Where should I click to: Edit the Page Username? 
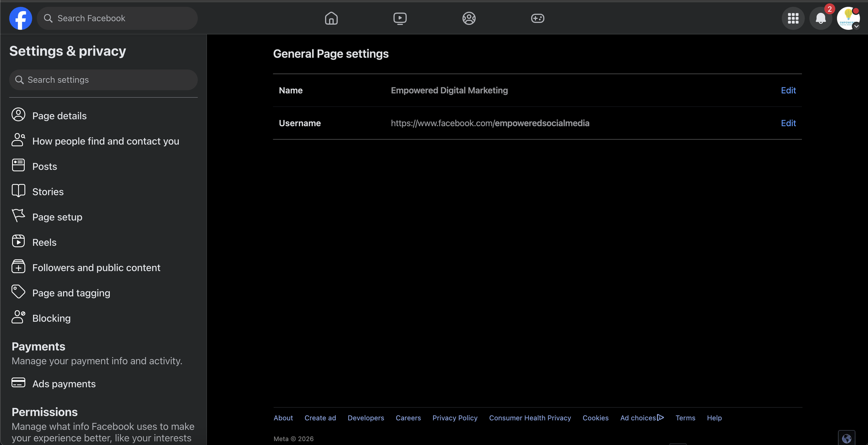point(788,123)
